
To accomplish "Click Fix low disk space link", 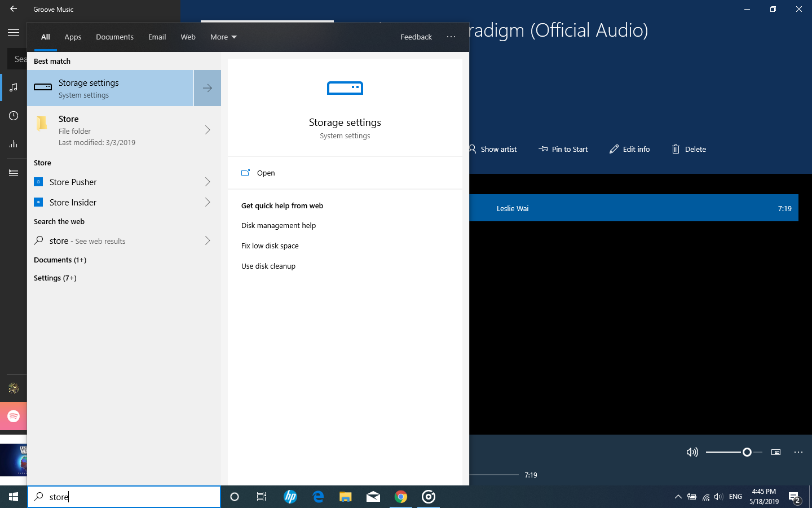I will (270, 246).
